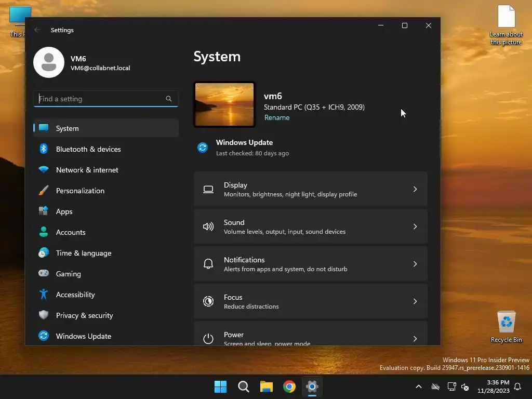Click the search magnifier in Find a setting
Screen dimensions: 532x399
pos(169,99)
